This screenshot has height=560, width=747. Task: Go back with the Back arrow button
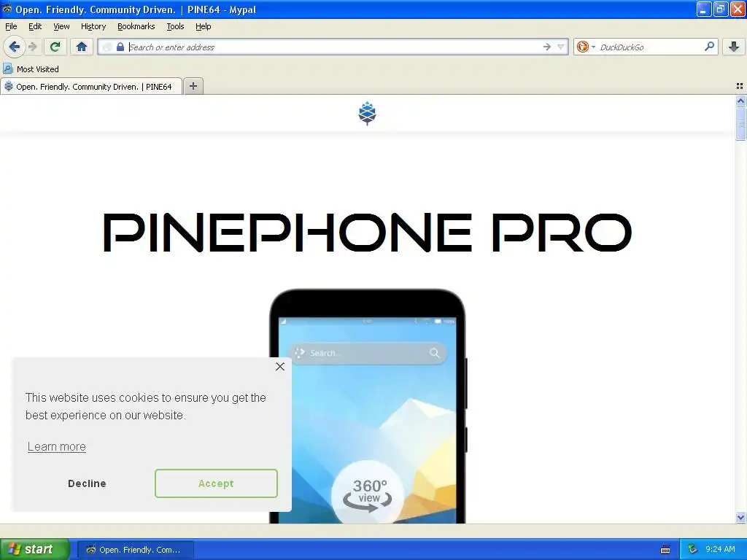click(14, 47)
